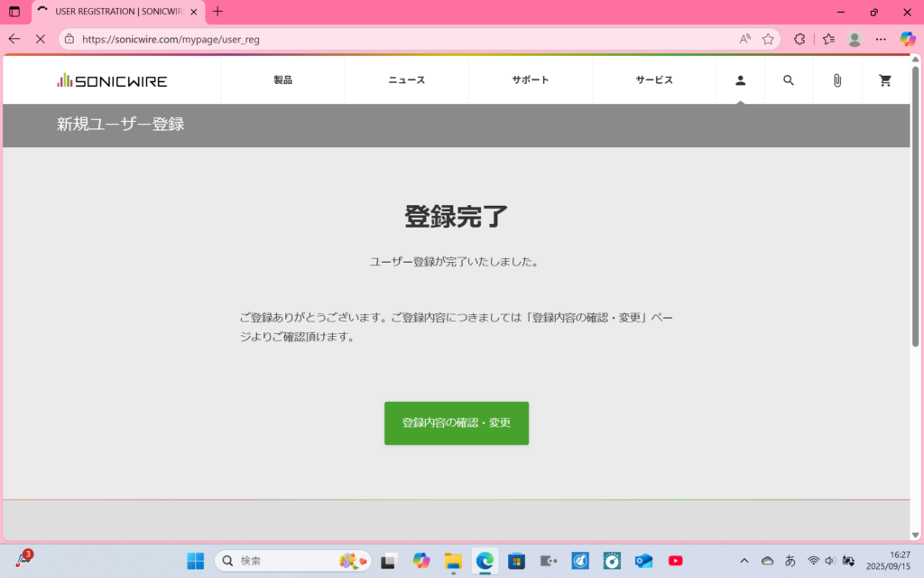This screenshot has width=924, height=578.
Task: Click the search magnifier icon in header
Action: pos(789,80)
